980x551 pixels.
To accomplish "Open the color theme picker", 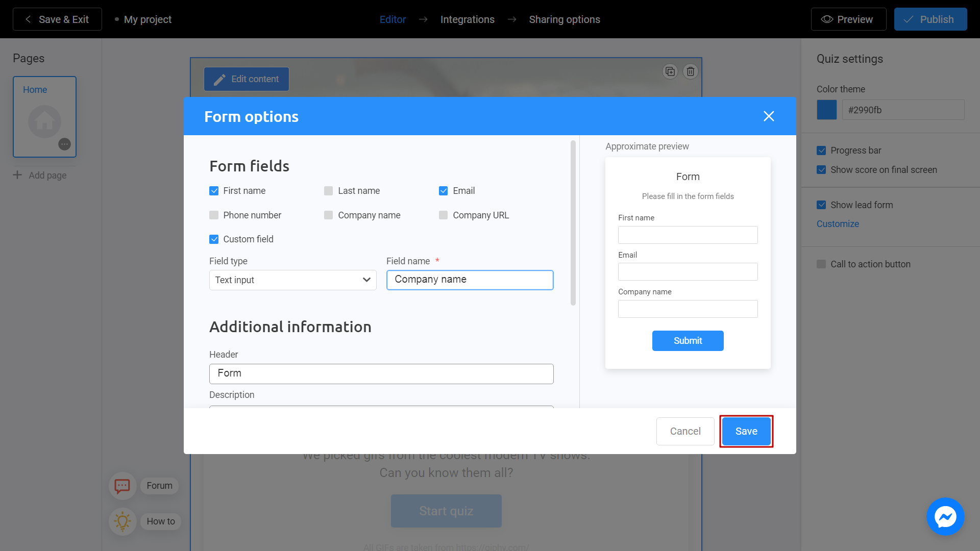I will (826, 110).
